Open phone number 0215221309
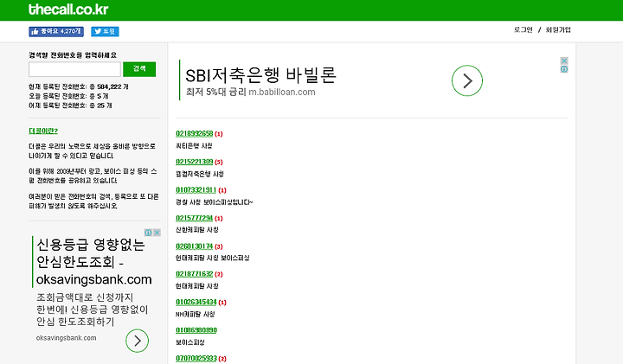Viewport: 623px width, 364px height. pos(195,162)
